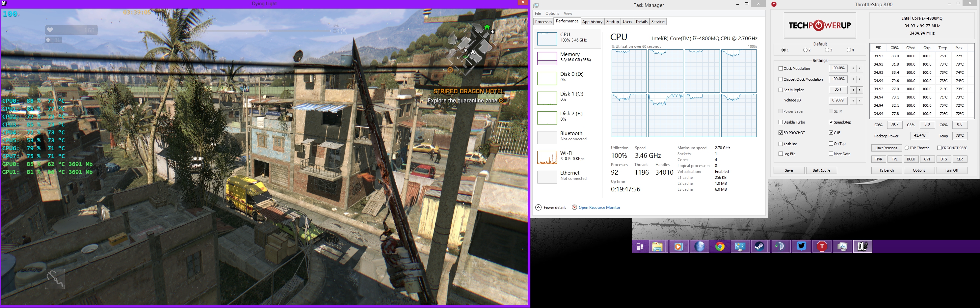This screenshot has height=308, width=980.
Task: Decrease Set Multiplier with left arrow
Action: (853, 90)
